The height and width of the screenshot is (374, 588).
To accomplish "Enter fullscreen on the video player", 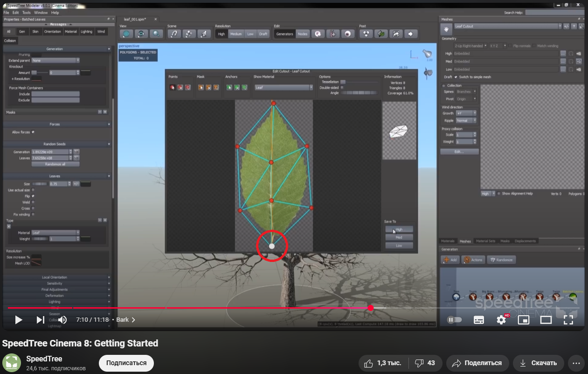I will click(x=568, y=320).
